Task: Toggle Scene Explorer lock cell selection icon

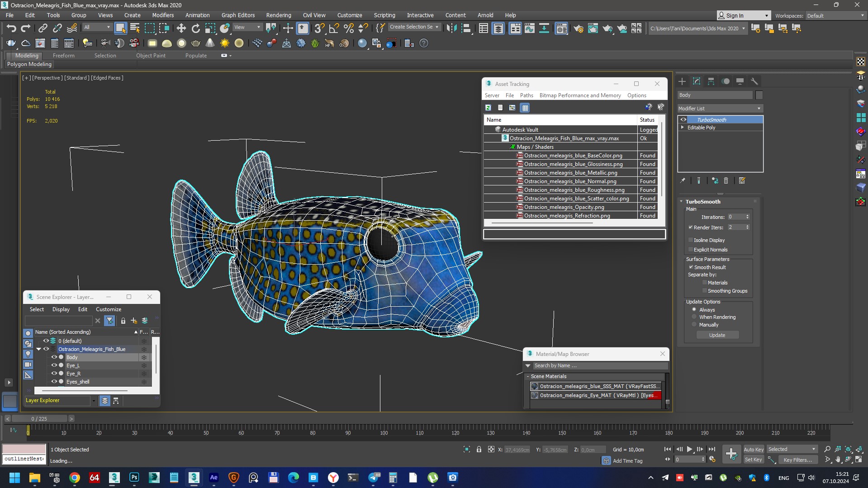Action: [123, 321]
